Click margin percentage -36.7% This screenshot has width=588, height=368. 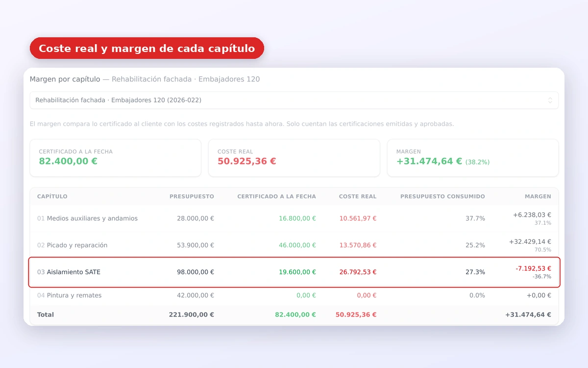point(542,277)
